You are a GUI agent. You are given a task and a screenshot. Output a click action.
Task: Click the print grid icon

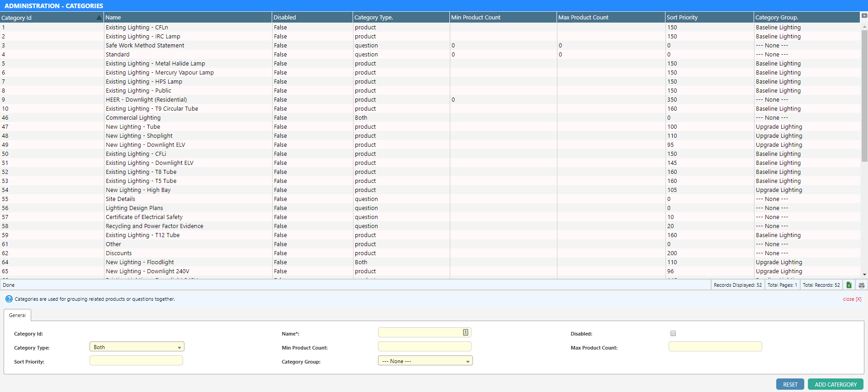861,285
